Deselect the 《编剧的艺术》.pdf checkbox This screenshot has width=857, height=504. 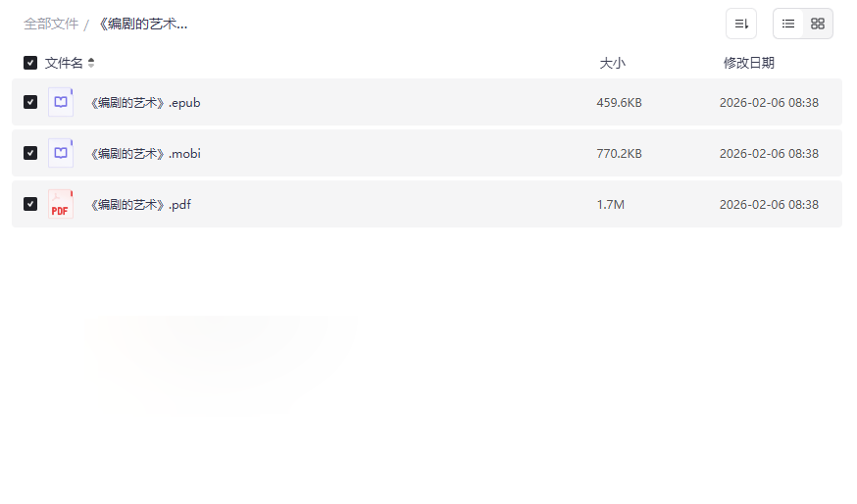point(30,204)
